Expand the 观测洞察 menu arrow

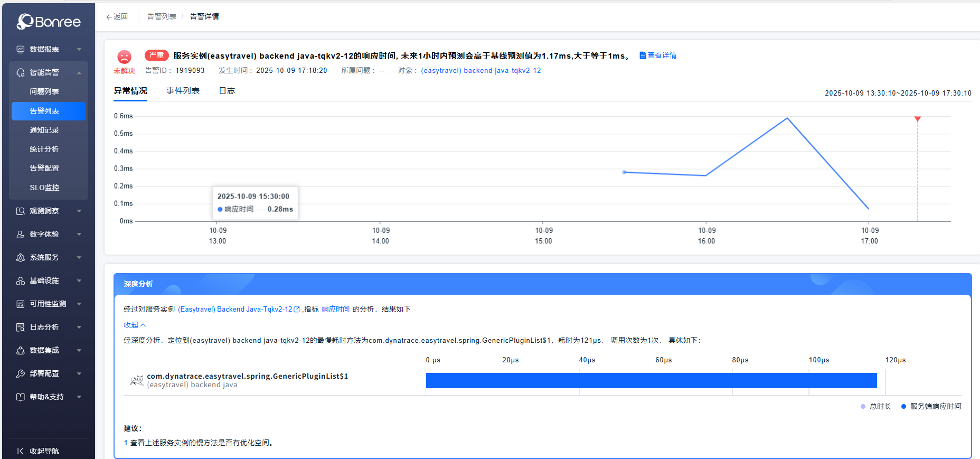point(79,211)
